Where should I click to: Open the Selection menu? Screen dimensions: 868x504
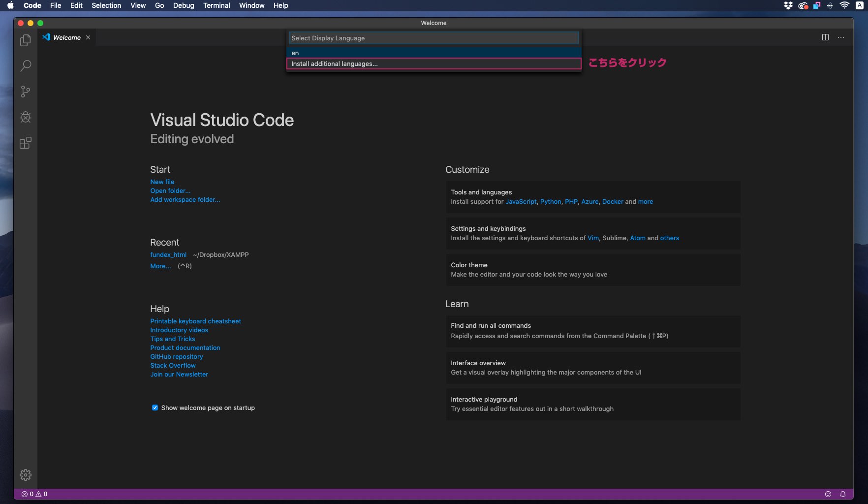click(x=106, y=5)
